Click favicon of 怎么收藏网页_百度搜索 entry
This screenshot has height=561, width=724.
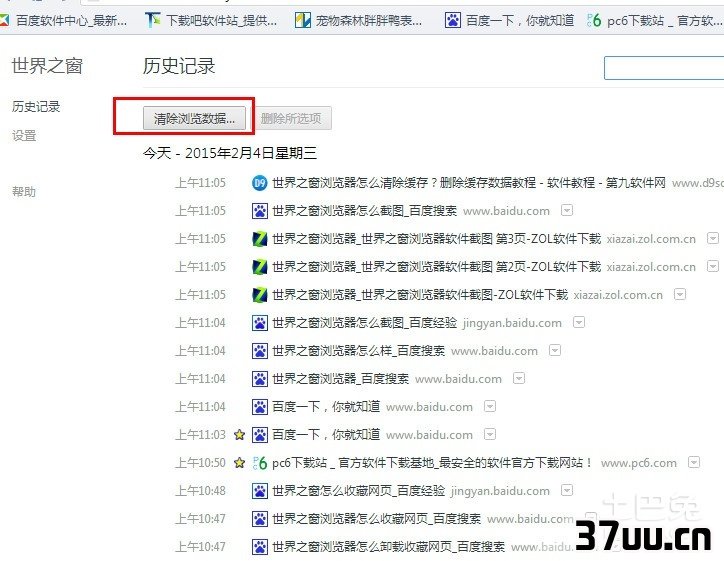[259, 519]
